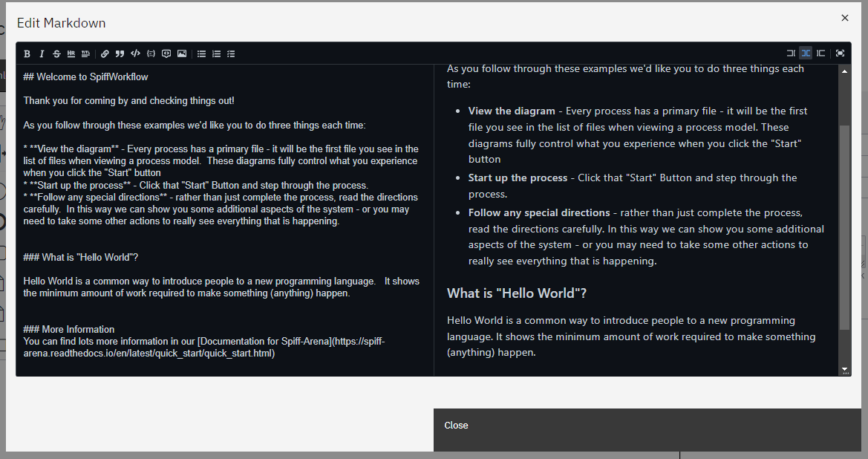Apply strikethrough formatting
Screen dimensions: 868x459
click(x=56, y=53)
